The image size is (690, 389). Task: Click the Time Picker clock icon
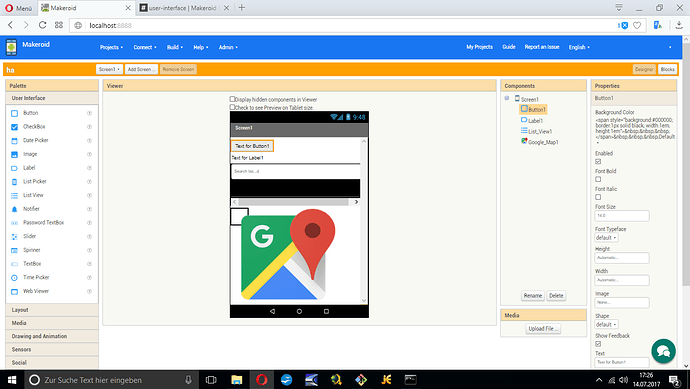(14, 278)
